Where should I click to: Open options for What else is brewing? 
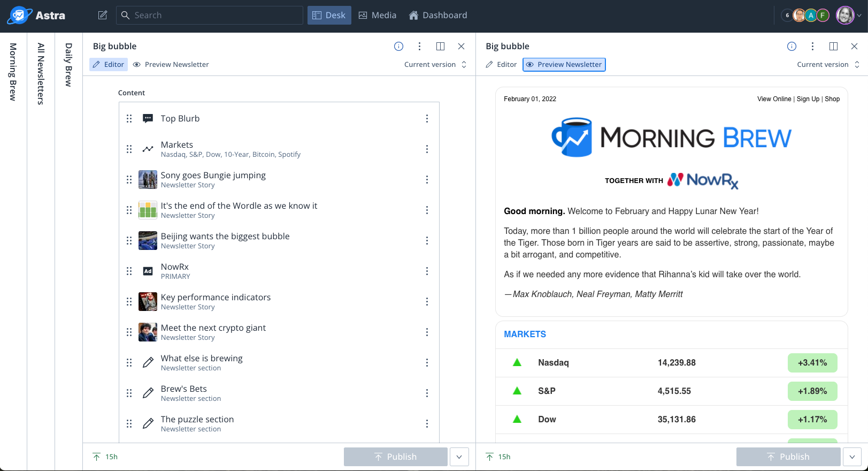tap(427, 362)
